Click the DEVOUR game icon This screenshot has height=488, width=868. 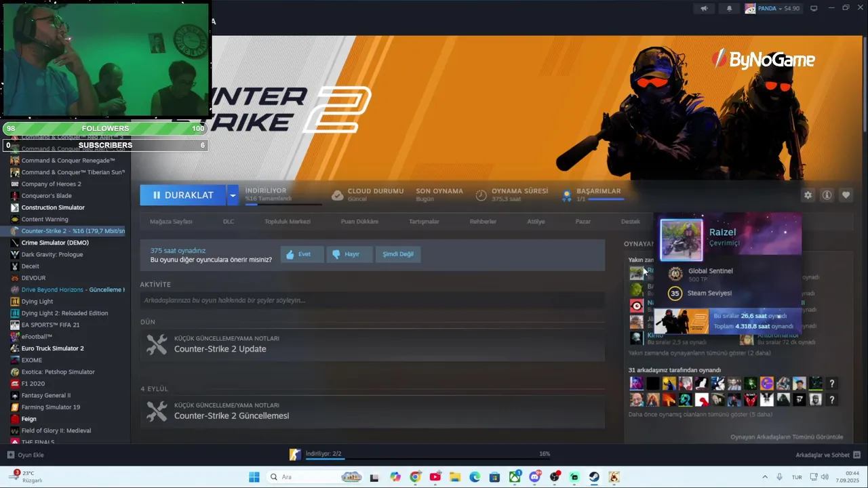point(15,278)
